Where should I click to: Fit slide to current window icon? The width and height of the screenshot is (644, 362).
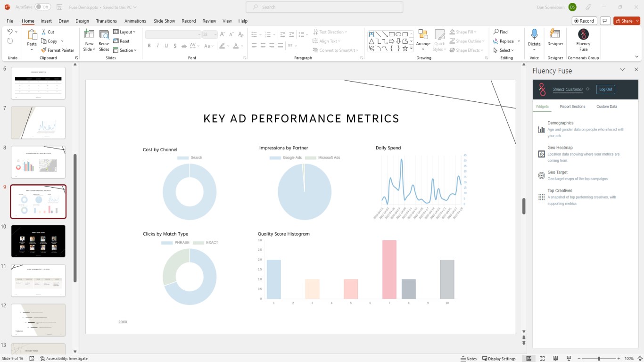pos(640,358)
